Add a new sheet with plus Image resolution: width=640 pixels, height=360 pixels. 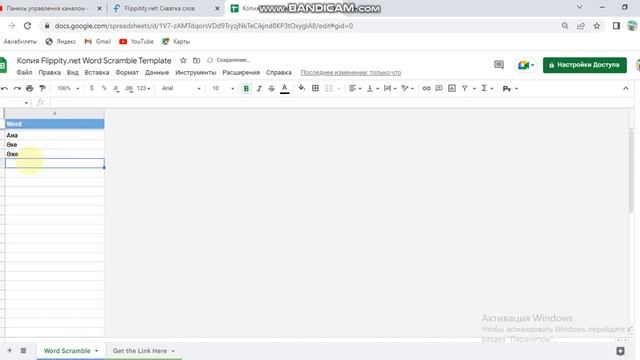9,351
